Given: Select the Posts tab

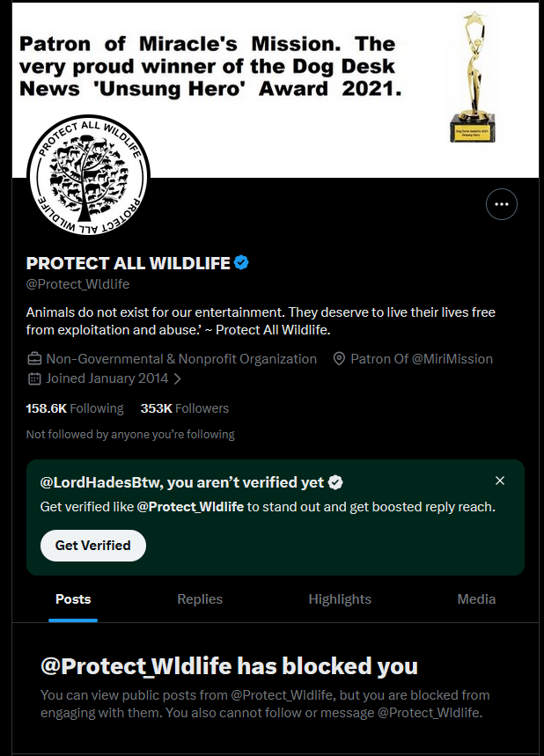Looking at the screenshot, I should (x=73, y=599).
